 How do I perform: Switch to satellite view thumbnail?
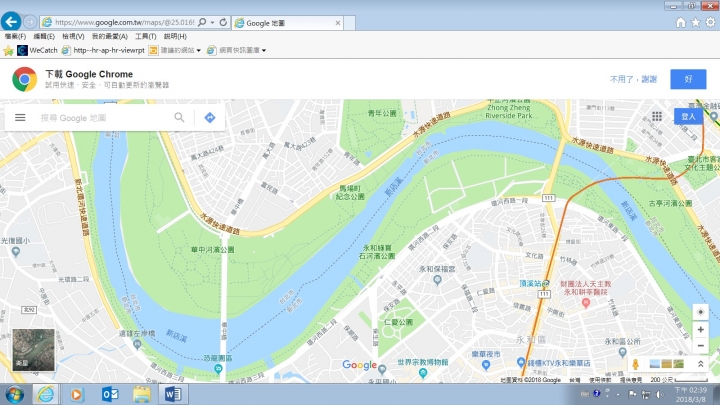[x=34, y=350]
